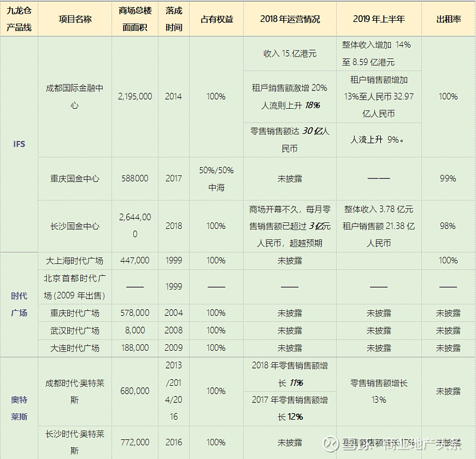Image resolution: width=476 pixels, height=459 pixels.
Task: Select '2017 年零售销售额增长 12%' cell
Action: tap(290, 408)
